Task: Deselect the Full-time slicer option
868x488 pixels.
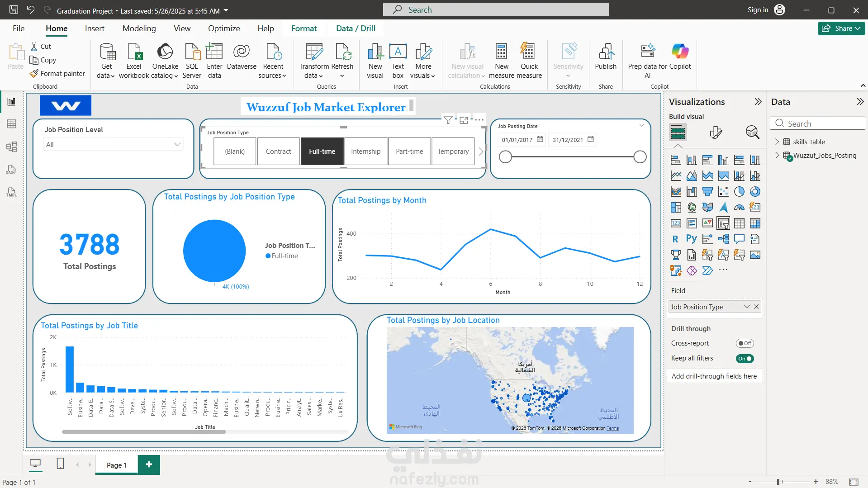Action: (x=322, y=152)
